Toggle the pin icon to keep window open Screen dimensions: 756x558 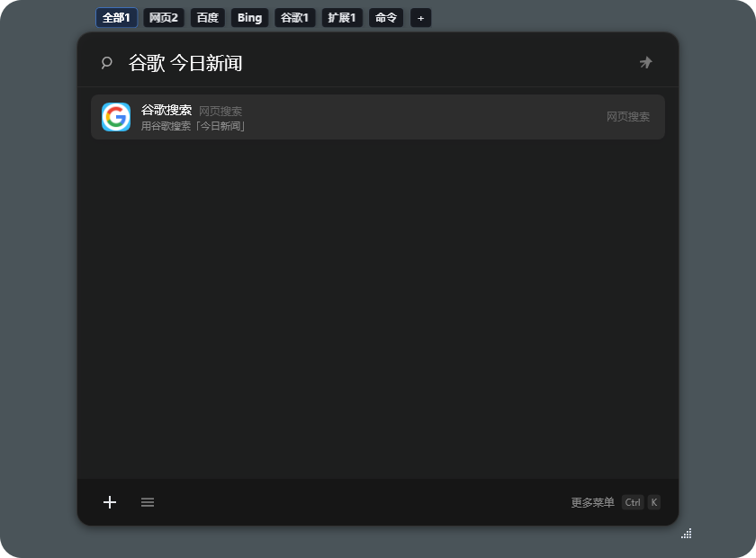point(645,62)
